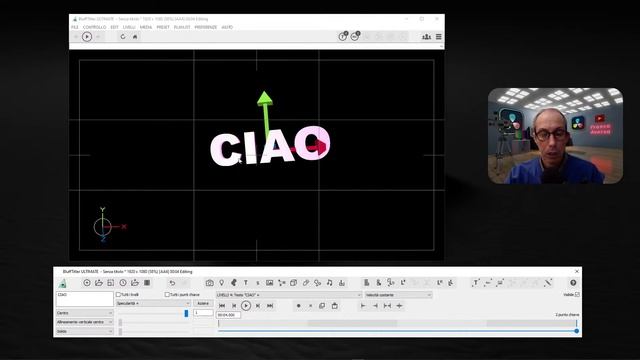Image resolution: width=640 pixels, height=360 pixels.
Task: Click the blue timeline handle at right end
Action: 577,331
